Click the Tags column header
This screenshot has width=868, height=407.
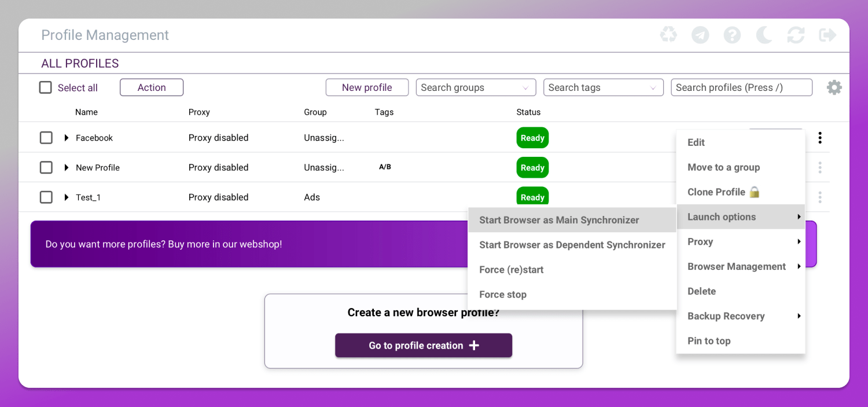pos(384,112)
